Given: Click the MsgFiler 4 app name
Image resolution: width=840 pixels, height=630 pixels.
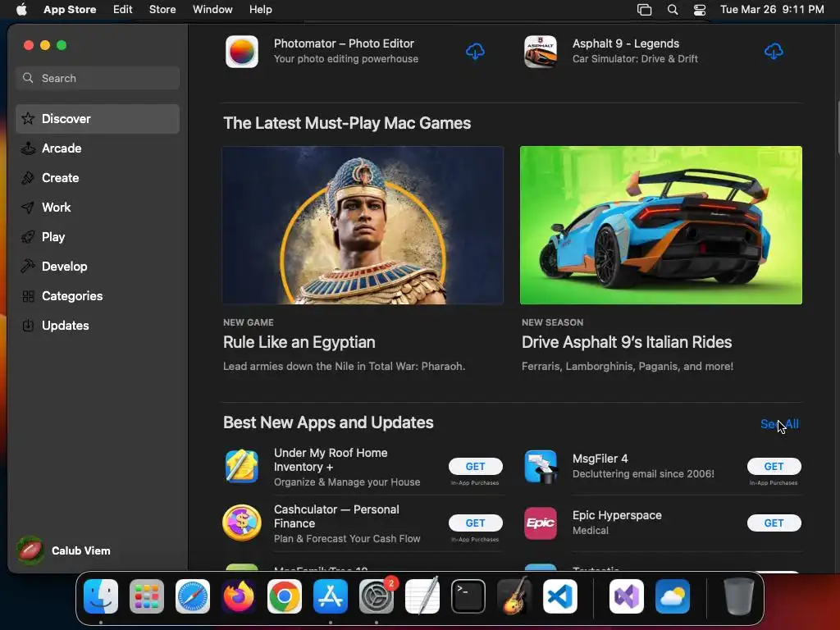Looking at the screenshot, I should coord(600,459).
